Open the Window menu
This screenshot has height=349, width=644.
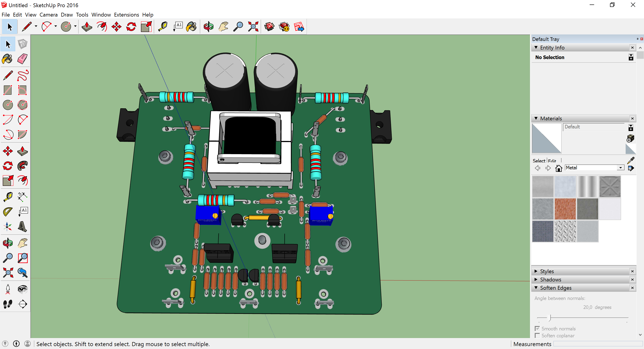click(101, 15)
